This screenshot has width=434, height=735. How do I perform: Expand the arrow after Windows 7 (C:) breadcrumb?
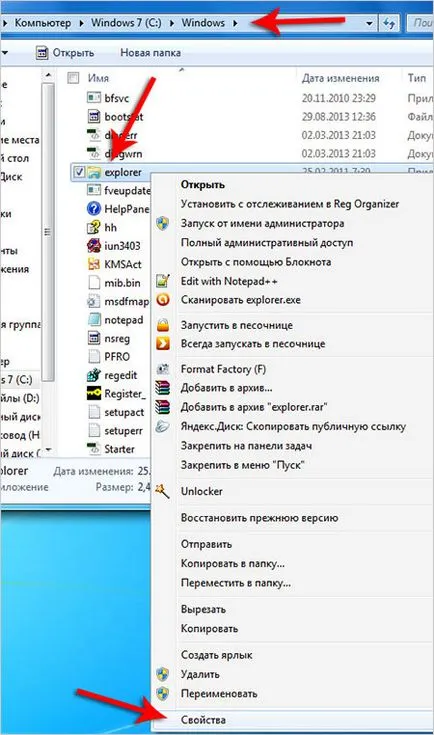172,23
